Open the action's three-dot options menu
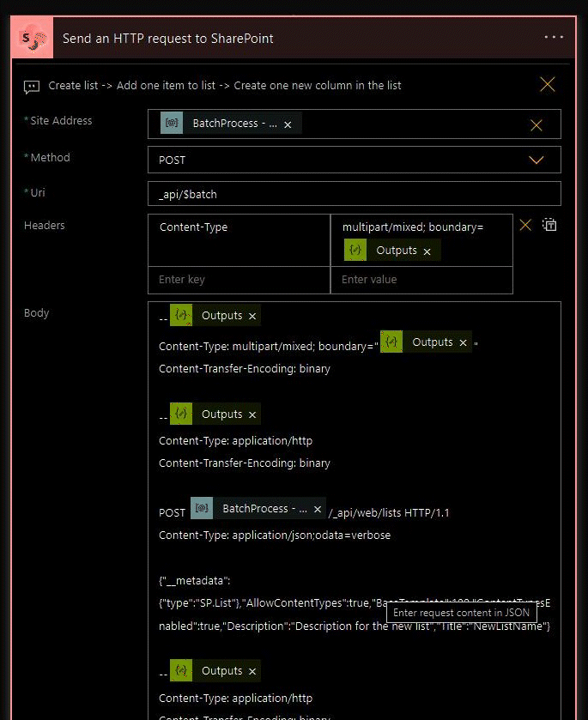Viewport: 588px width, 720px height. [554, 37]
